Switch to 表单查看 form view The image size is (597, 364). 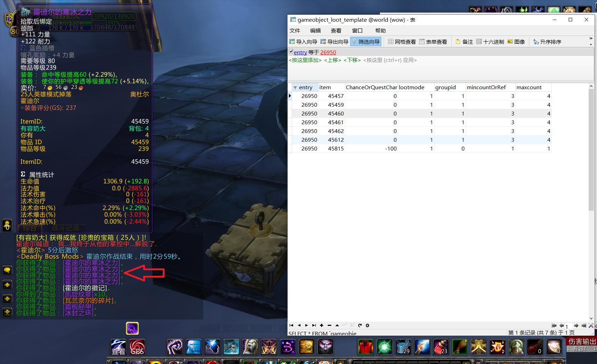point(433,42)
